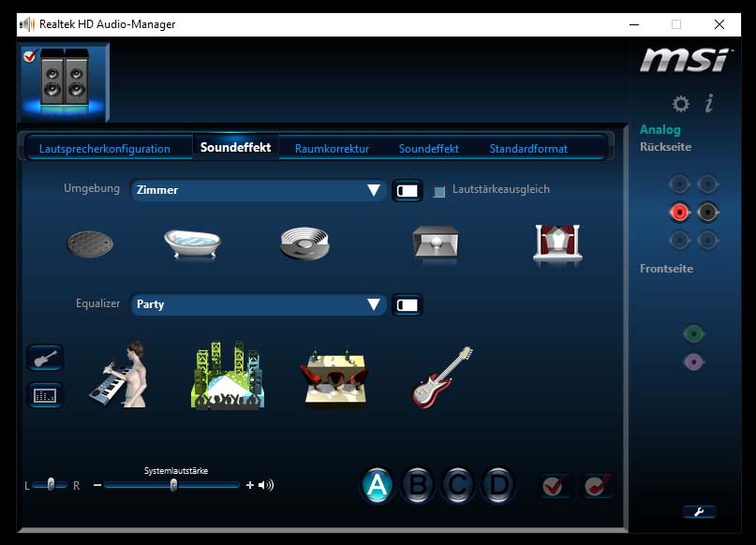Switch to the bold active Soundeffekt tab
Screen dimensions: 756x545
coord(235,147)
